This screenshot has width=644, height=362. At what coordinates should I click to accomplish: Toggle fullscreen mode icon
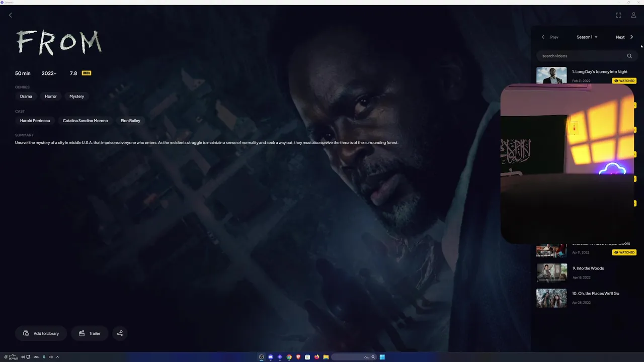coord(618,15)
